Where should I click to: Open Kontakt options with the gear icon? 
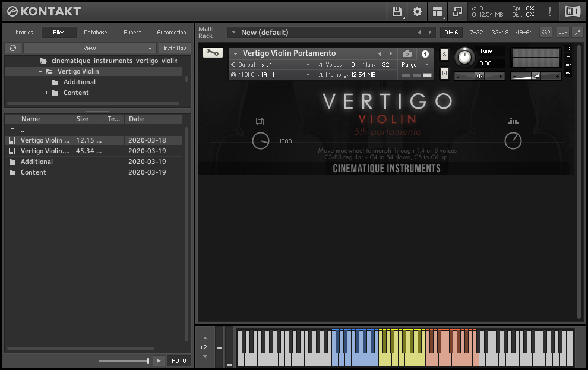416,11
